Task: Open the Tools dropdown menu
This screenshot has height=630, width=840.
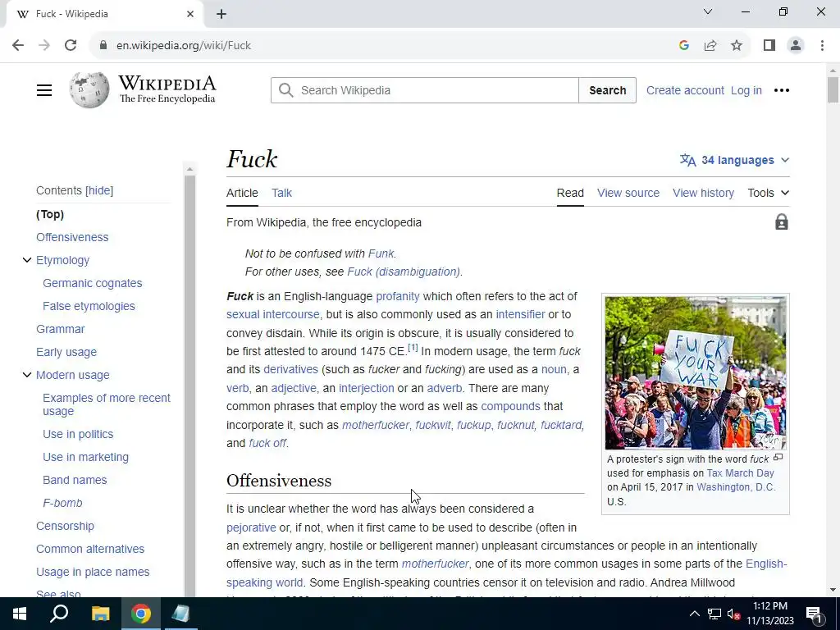Action: click(768, 193)
